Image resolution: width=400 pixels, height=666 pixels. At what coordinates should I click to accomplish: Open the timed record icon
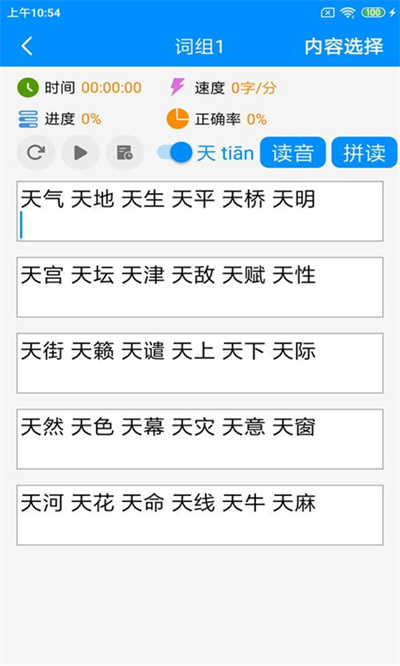[x=125, y=152]
